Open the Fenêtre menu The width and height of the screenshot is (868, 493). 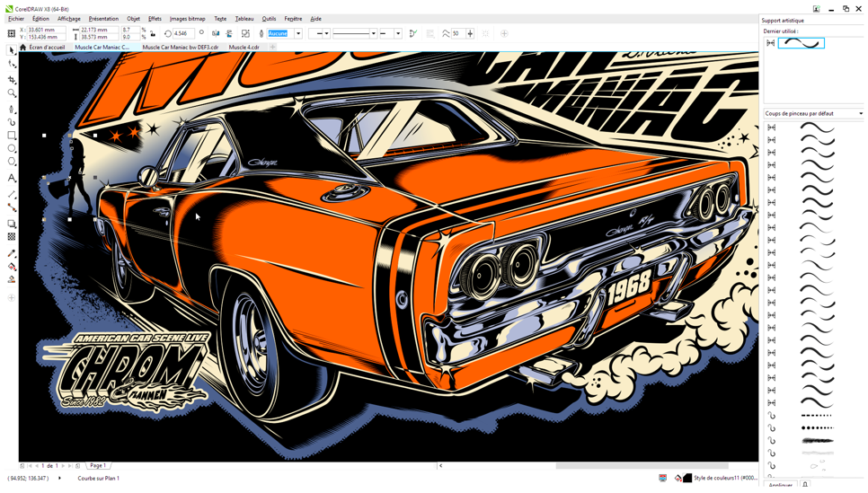[x=294, y=19]
